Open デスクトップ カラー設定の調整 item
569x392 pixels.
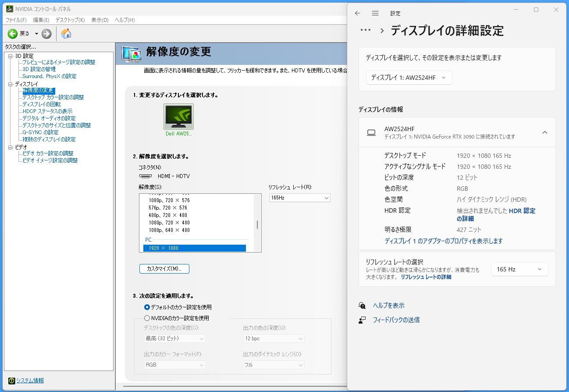[53, 97]
